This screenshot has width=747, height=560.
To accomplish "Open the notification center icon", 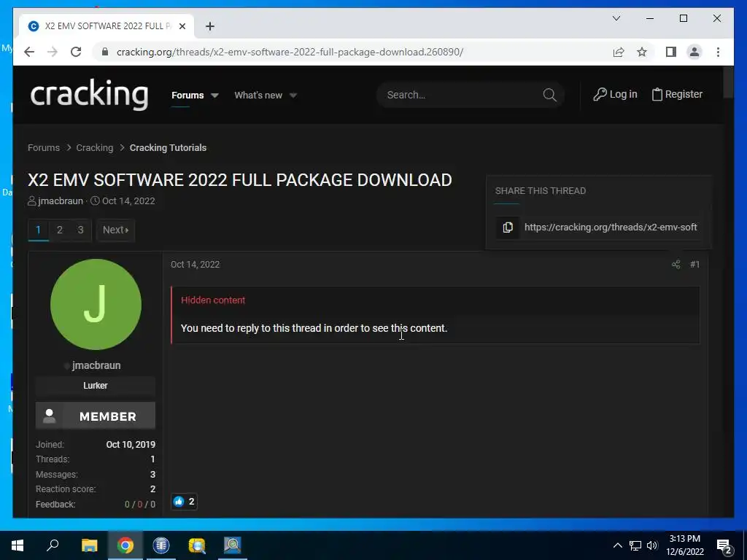I will pyautogui.click(x=724, y=545).
